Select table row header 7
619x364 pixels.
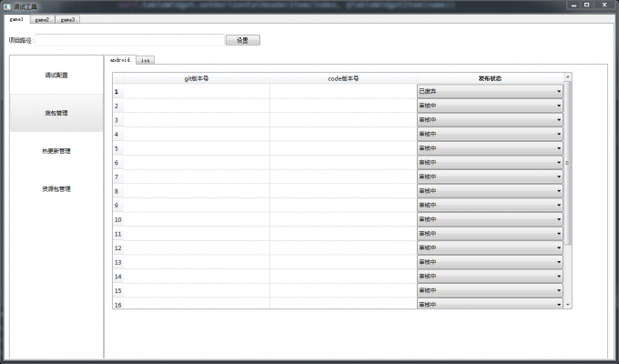click(118, 177)
